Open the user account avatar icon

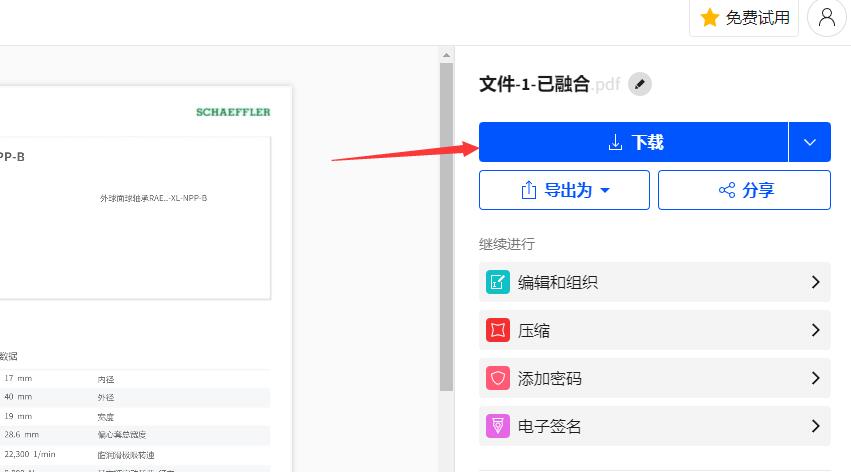click(827, 17)
